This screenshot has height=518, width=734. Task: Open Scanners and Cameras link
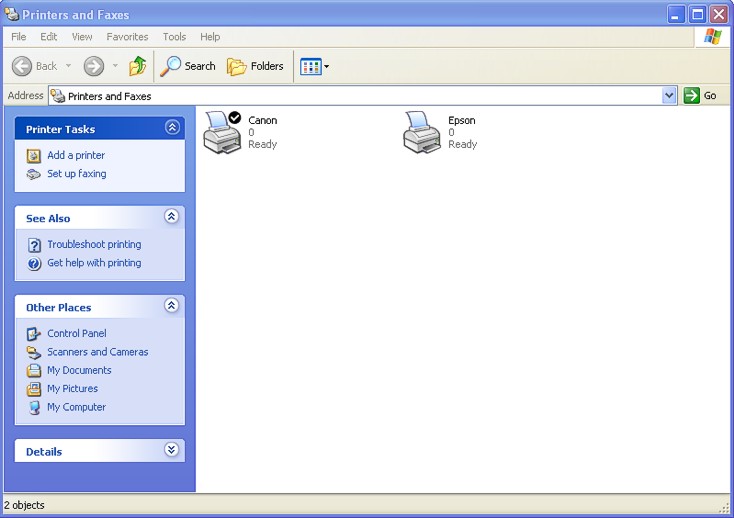97,352
